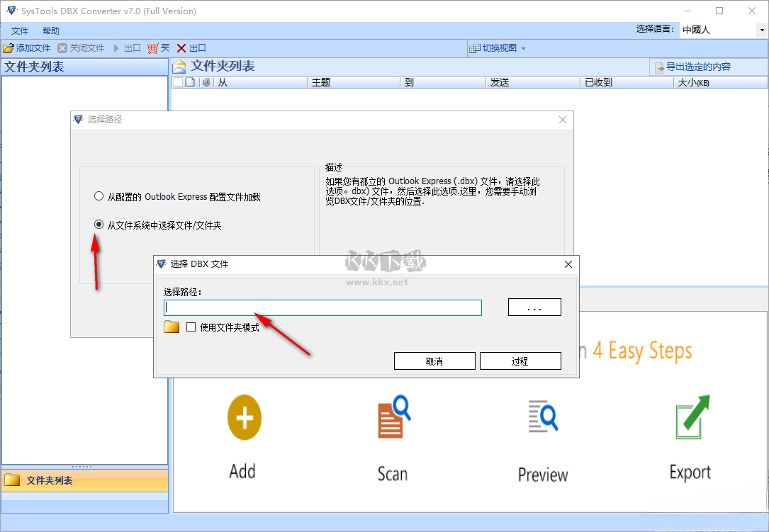Select 从配置的 Outlook Express 配置文件加载 option
The image size is (769, 532).
pos(99,196)
